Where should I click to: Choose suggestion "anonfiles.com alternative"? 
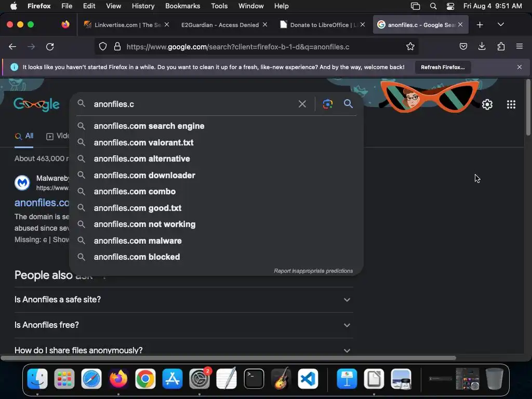[217, 159]
